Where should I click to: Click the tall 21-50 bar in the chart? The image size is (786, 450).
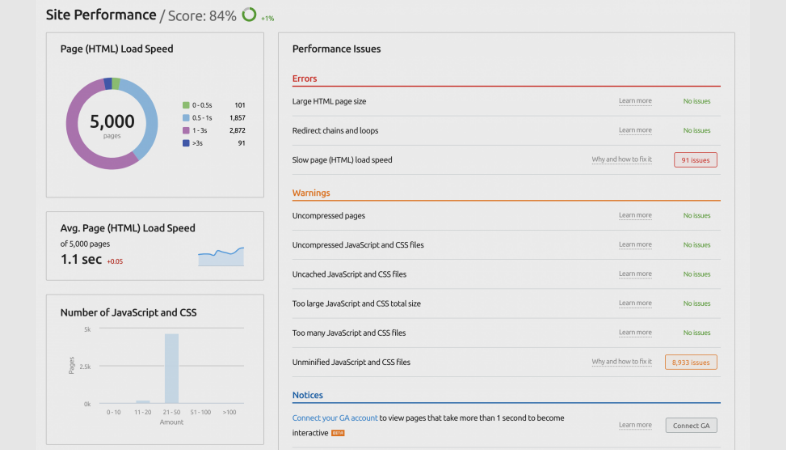coord(171,368)
